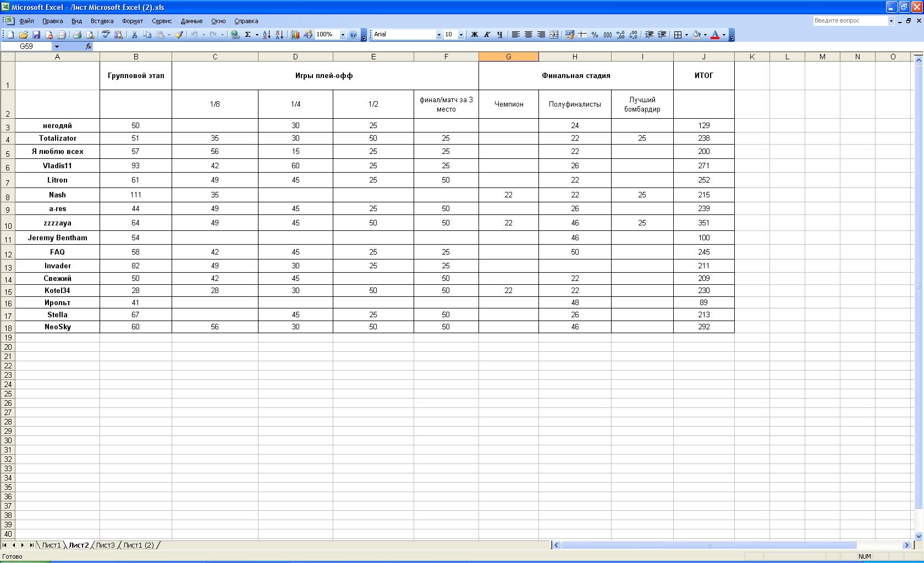The width and height of the screenshot is (924, 563).
Task: Launch the Chart Wizard icon
Action: click(x=295, y=35)
